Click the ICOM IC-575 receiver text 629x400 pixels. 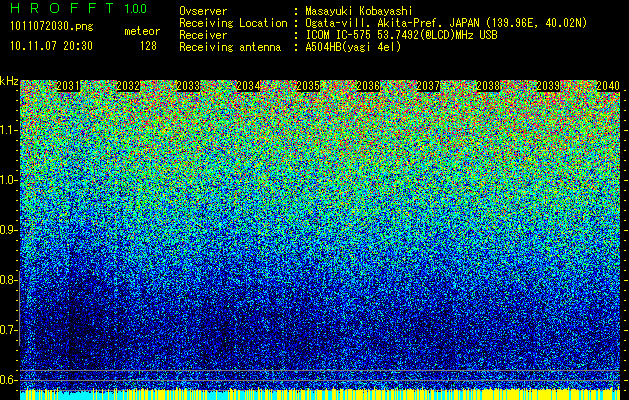pyautogui.click(x=401, y=35)
